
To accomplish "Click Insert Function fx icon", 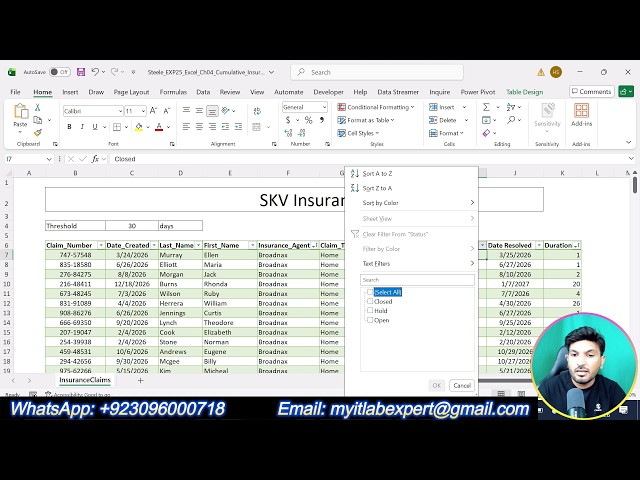I will point(95,159).
